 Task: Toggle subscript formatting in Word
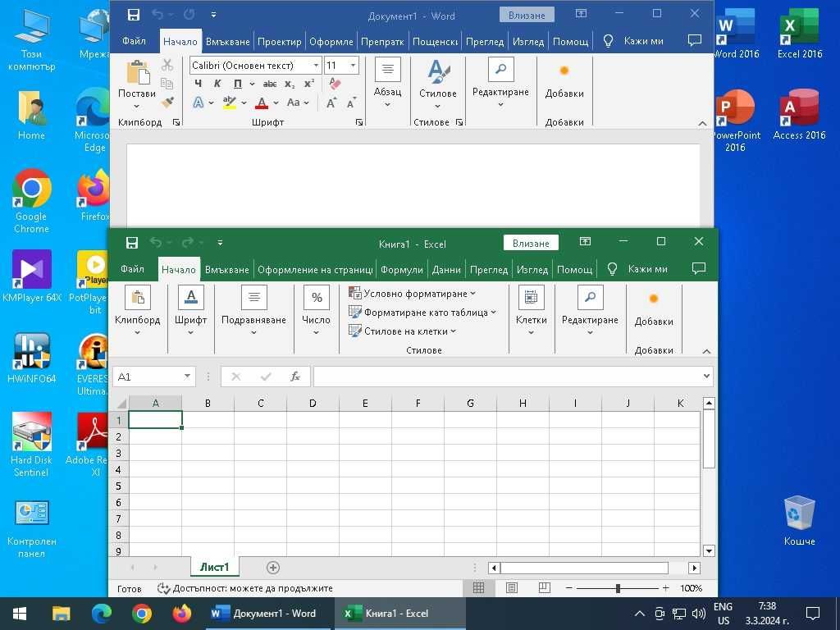pos(290,84)
